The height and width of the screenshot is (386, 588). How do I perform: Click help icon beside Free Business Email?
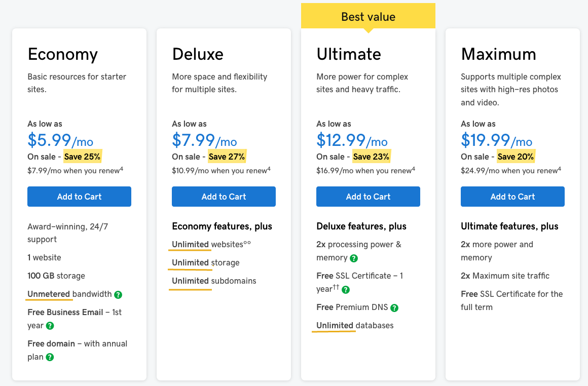click(50, 326)
